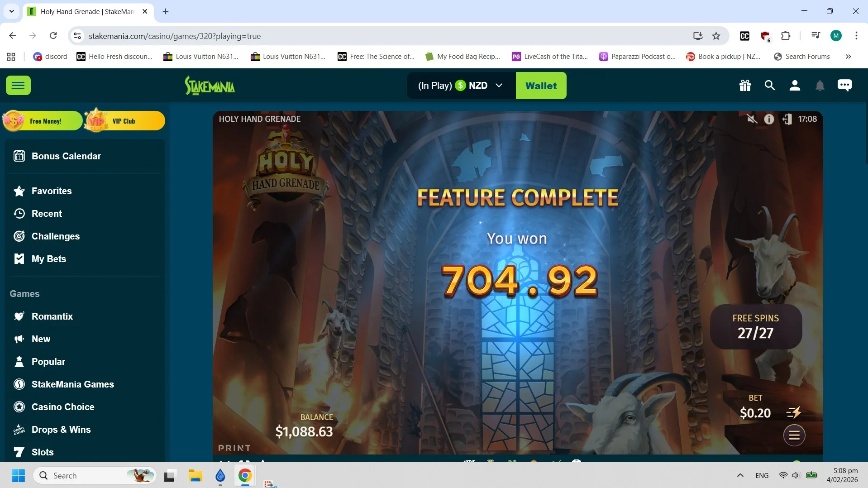
Task: Open Free: The Science of bookmark
Action: pyautogui.click(x=376, y=57)
